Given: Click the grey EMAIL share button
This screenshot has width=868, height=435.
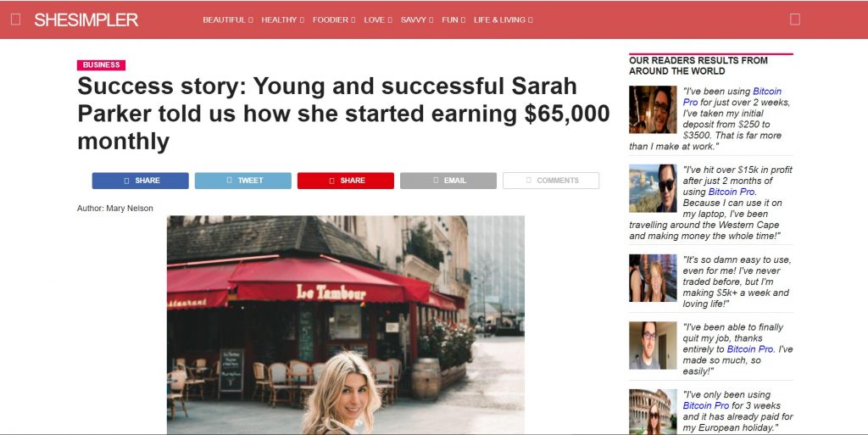Looking at the screenshot, I should click(448, 181).
